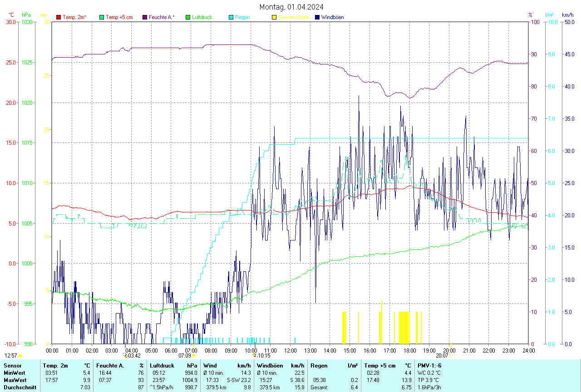581x392 pixels.
Task: Select the 'Windböen' legend label
Action: pyautogui.click(x=332, y=17)
